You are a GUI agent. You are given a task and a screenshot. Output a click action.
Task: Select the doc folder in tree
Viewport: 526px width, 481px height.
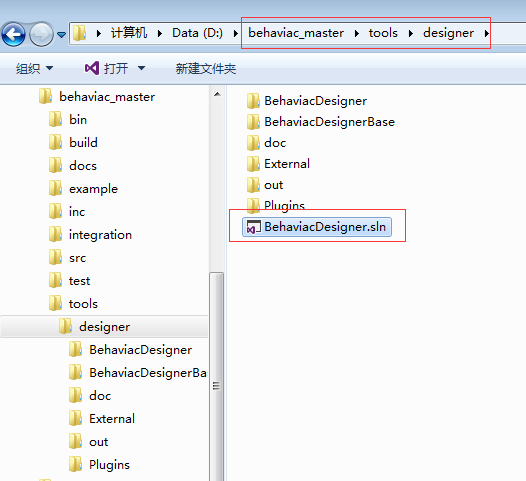(x=100, y=396)
